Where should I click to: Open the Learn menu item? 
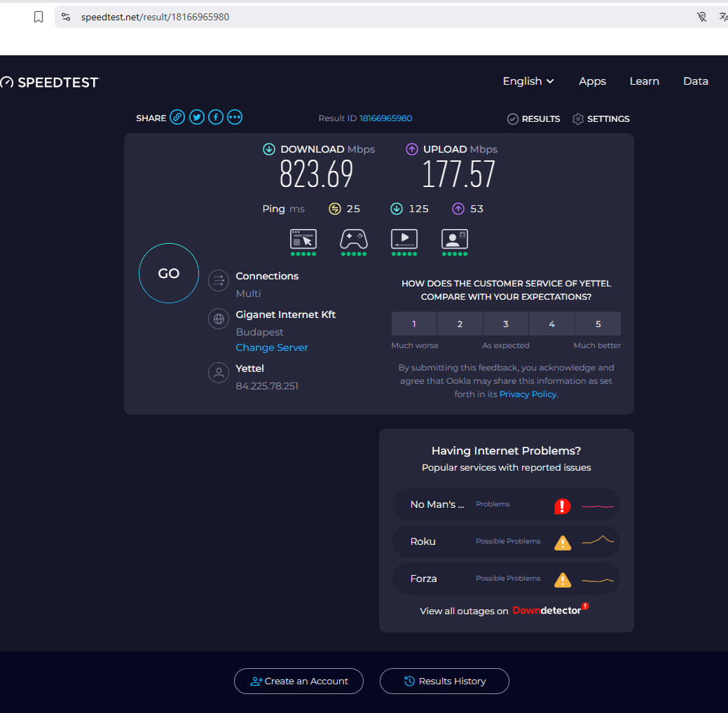click(644, 81)
